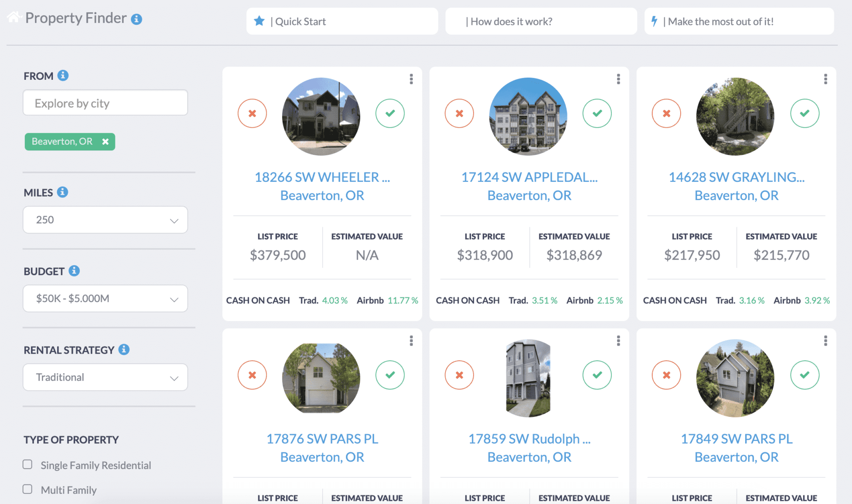Screen dimensions: 852x504
Task: Open options menu on 14628 SW Grayling card
Action: pyautogui.click(x=825, y=79)
